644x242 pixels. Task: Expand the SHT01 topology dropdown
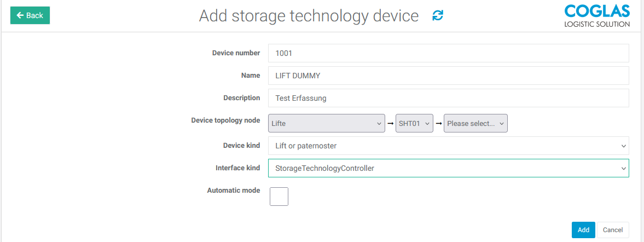pos(415,123)
